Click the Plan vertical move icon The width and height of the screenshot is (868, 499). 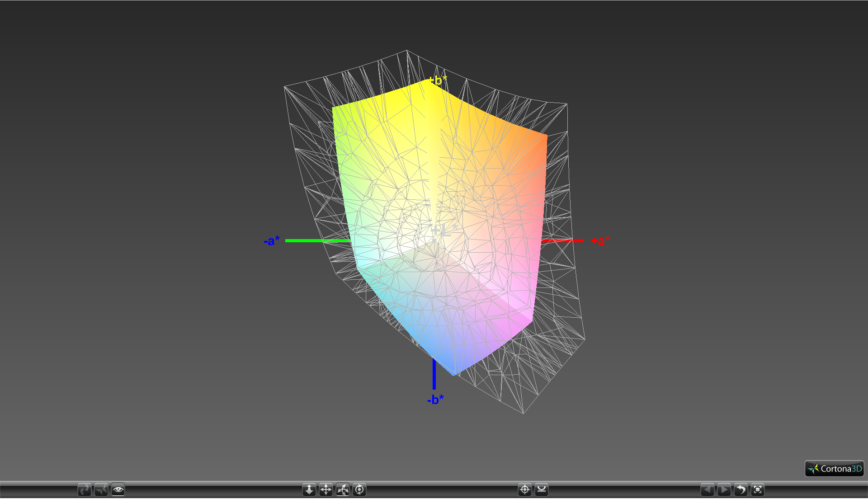(309, 490)
